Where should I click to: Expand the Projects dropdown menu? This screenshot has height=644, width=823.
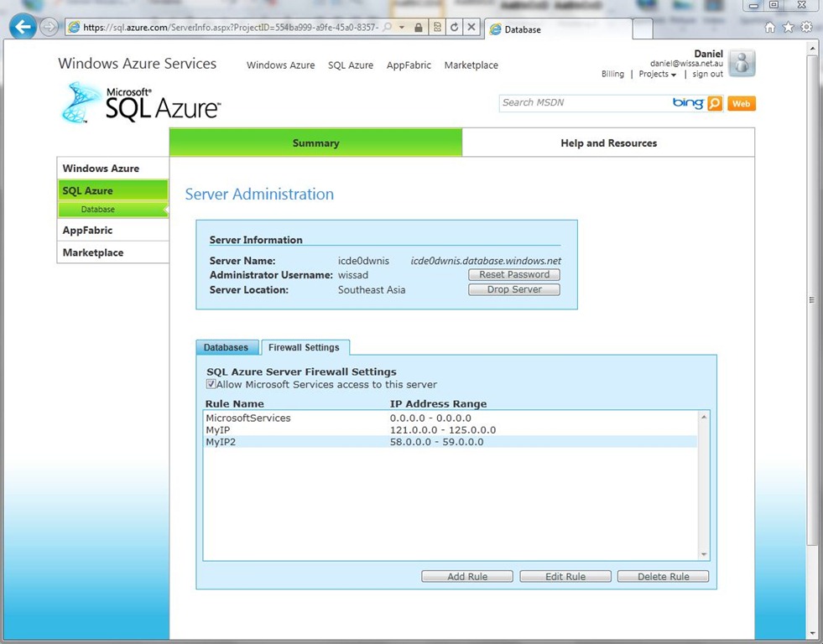pyautogui.click(x=657, y=75)
